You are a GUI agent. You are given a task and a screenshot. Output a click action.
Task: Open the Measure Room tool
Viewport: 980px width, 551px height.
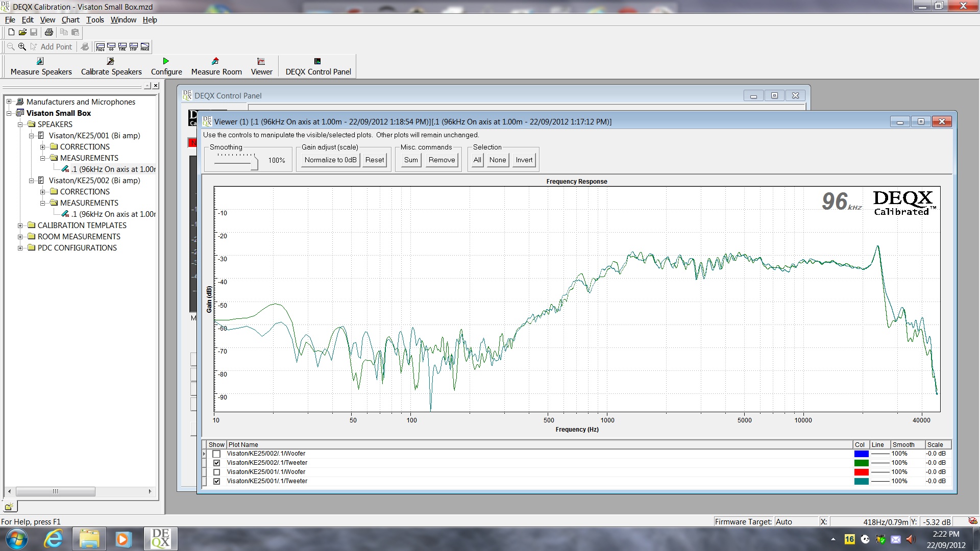pyautogui.click(x=216, y=66)
